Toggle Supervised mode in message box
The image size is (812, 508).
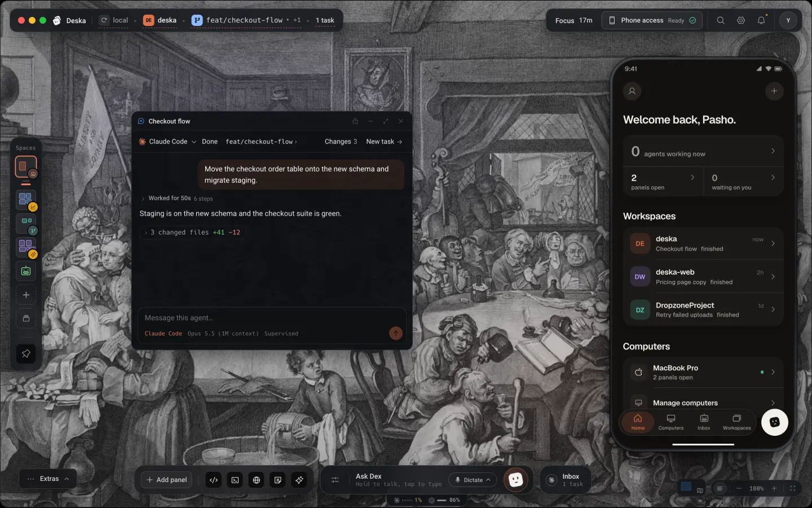(281, 334)
